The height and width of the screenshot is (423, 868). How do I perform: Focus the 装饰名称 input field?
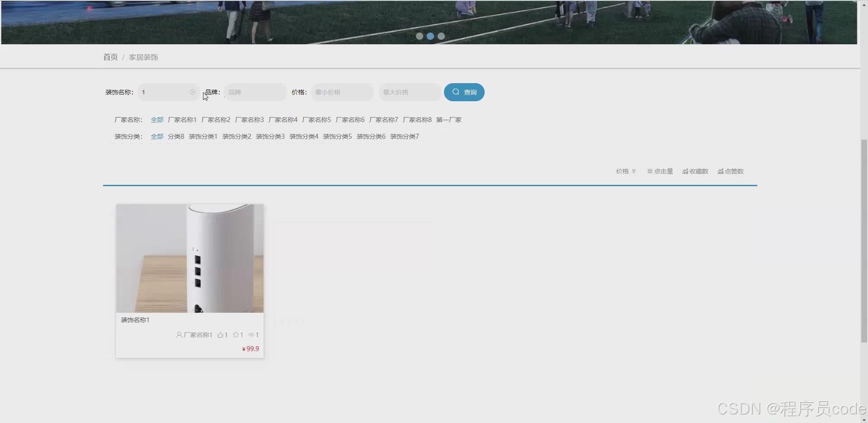coord(168,92)
